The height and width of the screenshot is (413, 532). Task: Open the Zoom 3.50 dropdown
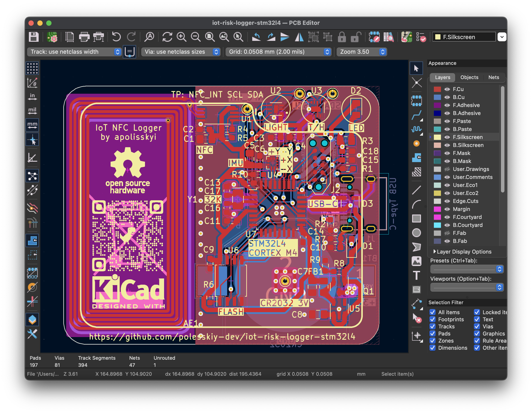pos(361,52)
